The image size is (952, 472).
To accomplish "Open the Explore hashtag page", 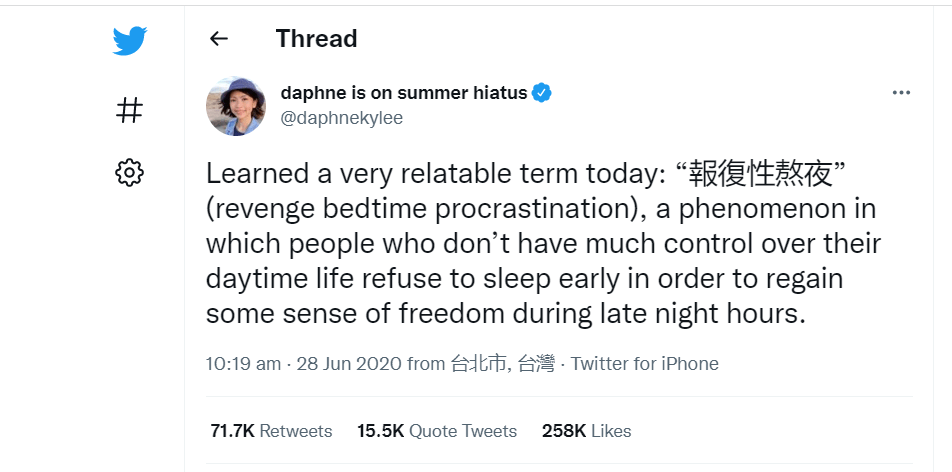I will (130, 109).
